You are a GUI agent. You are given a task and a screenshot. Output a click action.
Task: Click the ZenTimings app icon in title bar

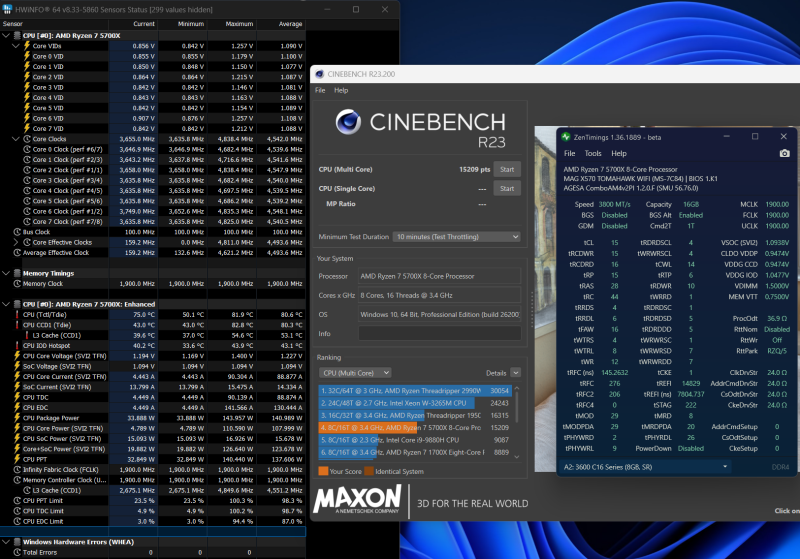565,137
